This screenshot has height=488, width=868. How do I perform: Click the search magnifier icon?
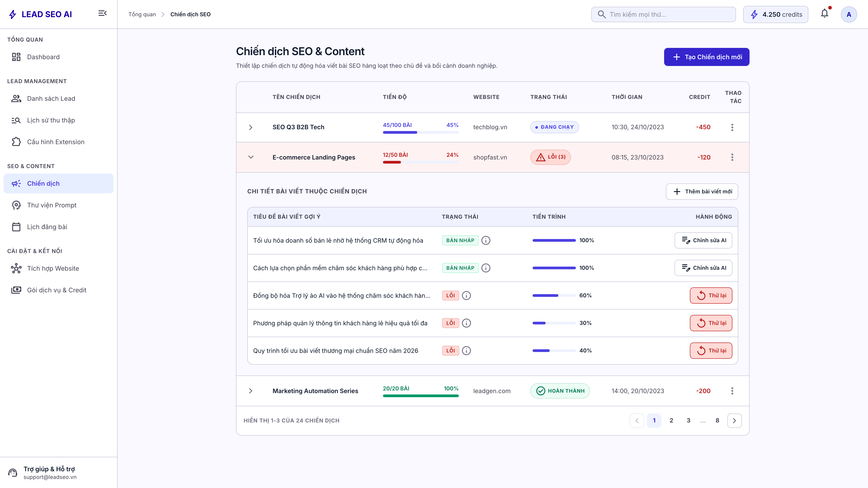(x=602, y=14)
